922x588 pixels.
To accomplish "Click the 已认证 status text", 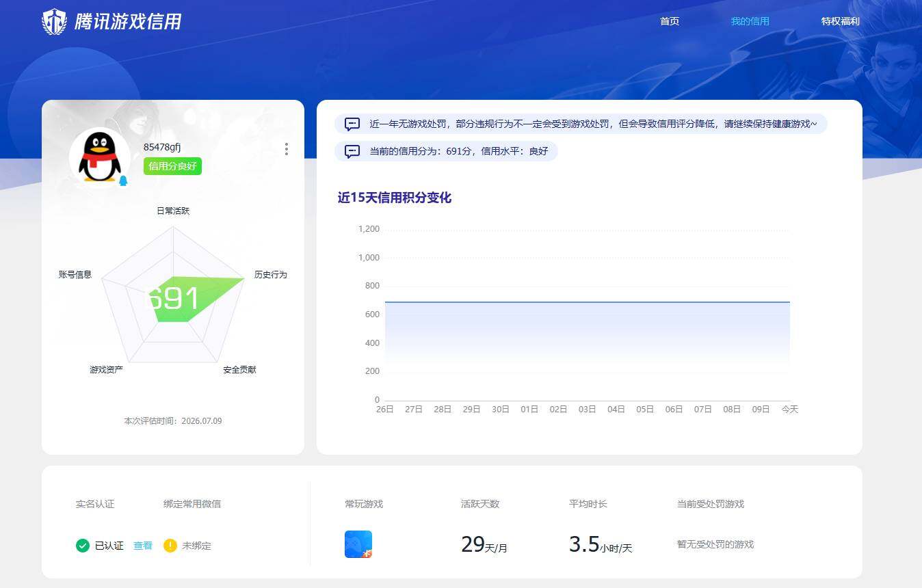I will coord(109,546).
